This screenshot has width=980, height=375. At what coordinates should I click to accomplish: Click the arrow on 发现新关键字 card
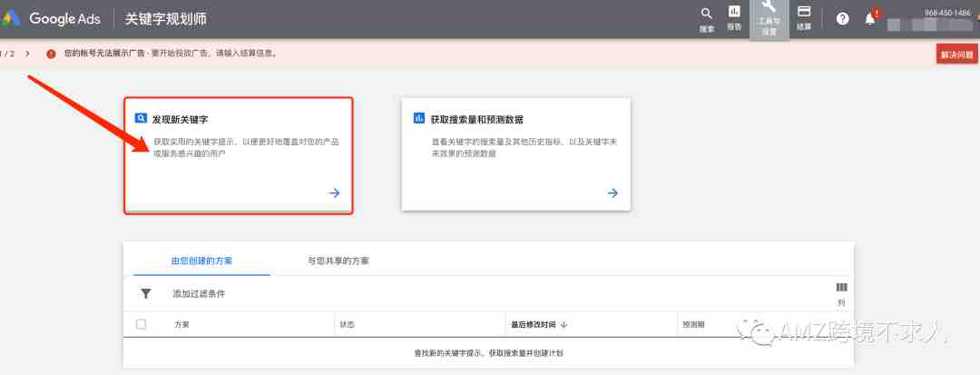coord(334,193)
